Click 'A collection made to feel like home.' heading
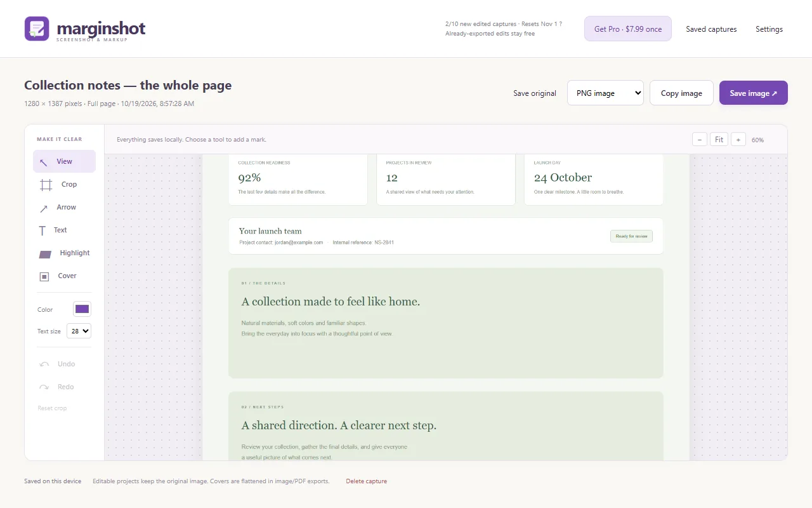The image size is (812, 508). (x=331, y=302)
